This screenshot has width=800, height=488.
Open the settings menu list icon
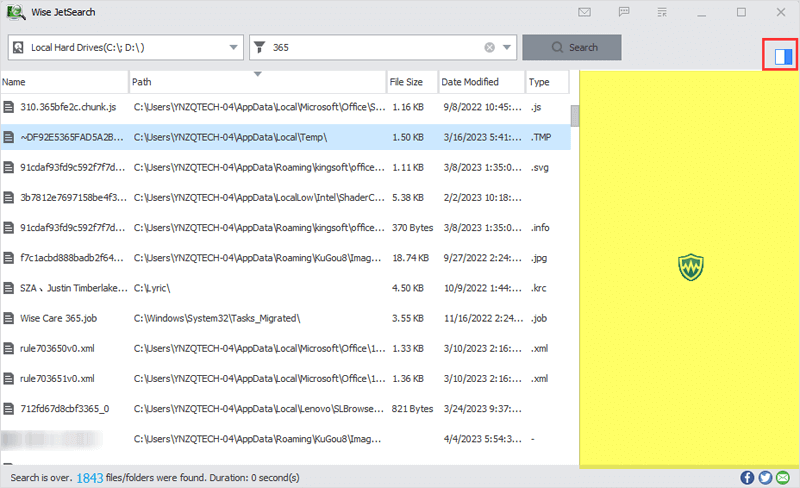click(662, 12)
